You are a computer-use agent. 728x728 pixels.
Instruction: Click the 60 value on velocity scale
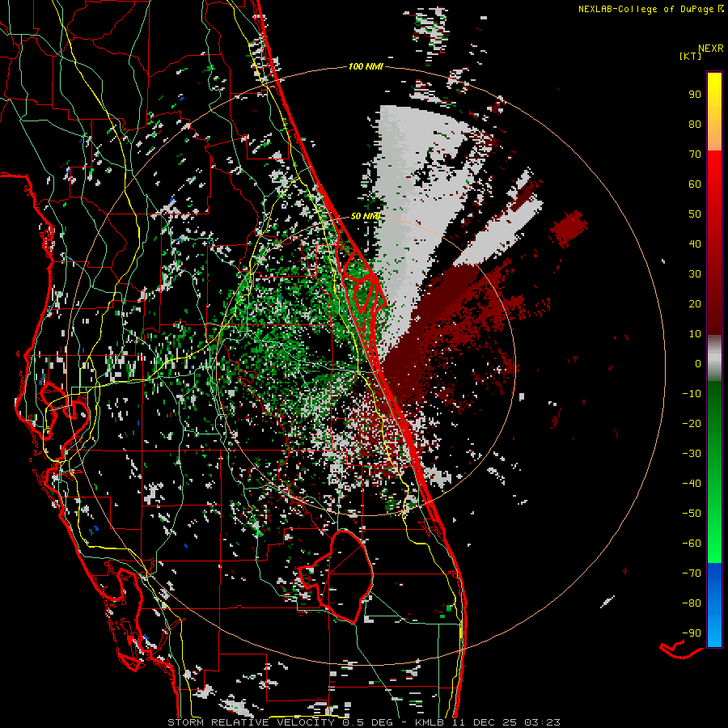(695, 184)
